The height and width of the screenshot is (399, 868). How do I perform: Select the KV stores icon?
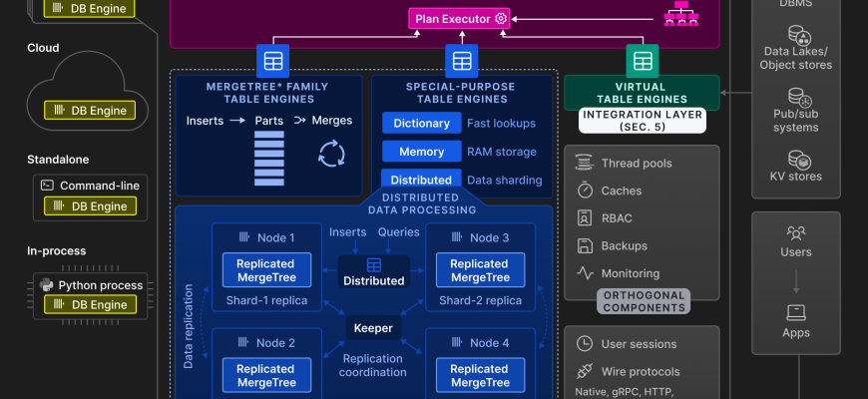tap(798, 159)
